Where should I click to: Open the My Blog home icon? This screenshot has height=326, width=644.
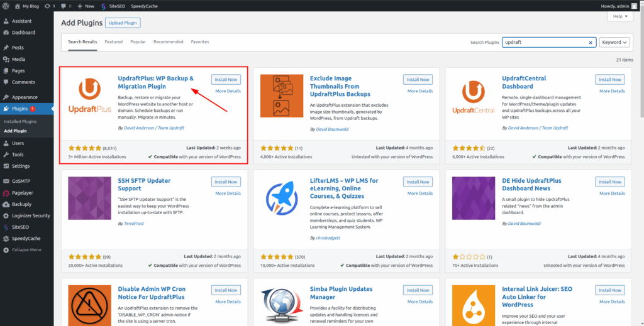click(x=17, y=6)
